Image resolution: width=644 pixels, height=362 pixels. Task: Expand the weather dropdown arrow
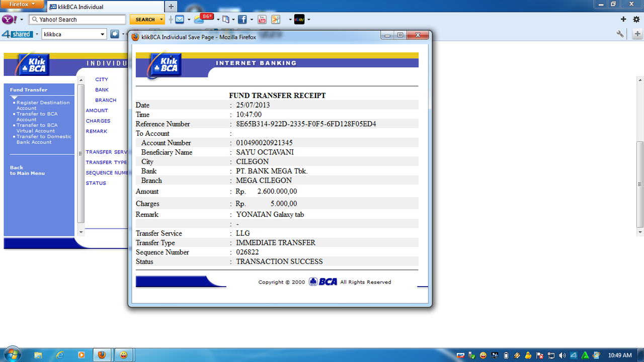[218, 20]
